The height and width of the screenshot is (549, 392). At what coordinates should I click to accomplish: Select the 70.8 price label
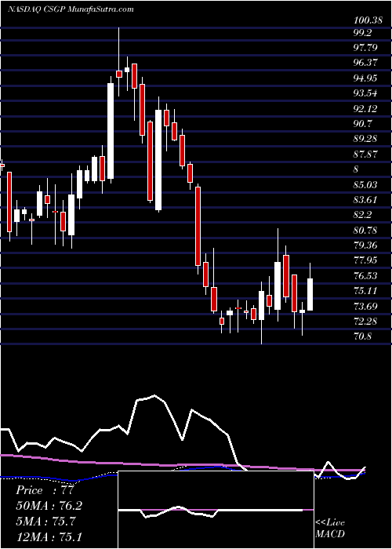coord(363,336)
